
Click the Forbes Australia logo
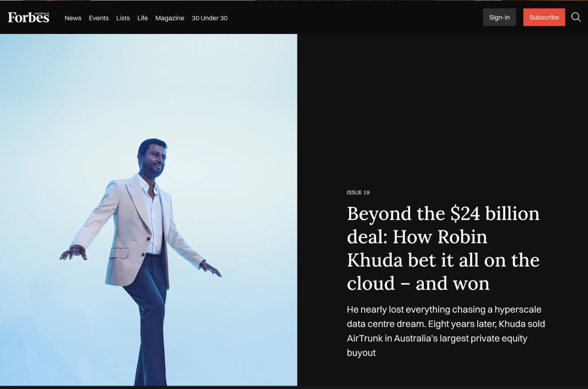(29, 17)
